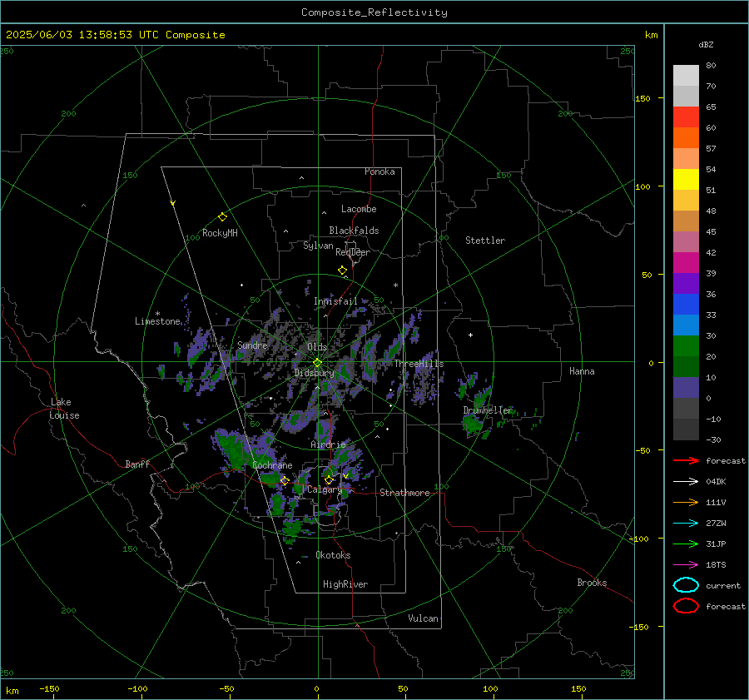Click the asterisk marker above Limestone

(x=157, y=314)
